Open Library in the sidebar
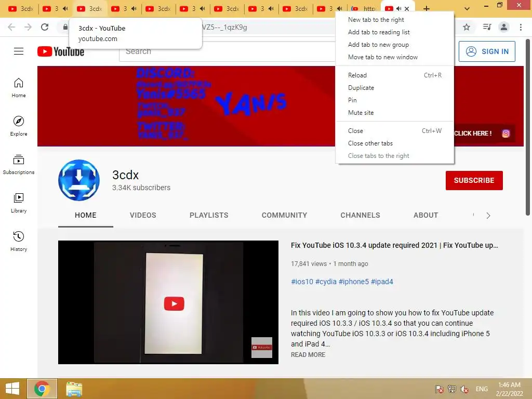532x399 pixels. [x=19, y=203]
